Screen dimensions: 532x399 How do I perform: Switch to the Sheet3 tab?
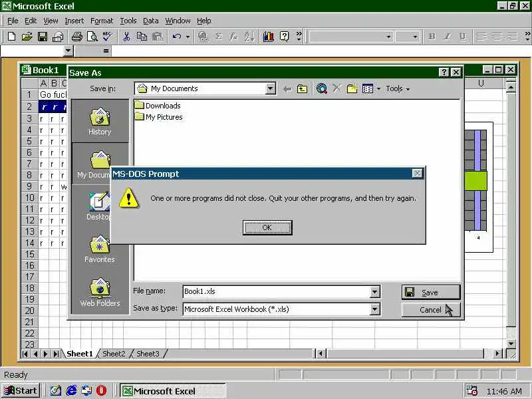[x=148, y=354]
